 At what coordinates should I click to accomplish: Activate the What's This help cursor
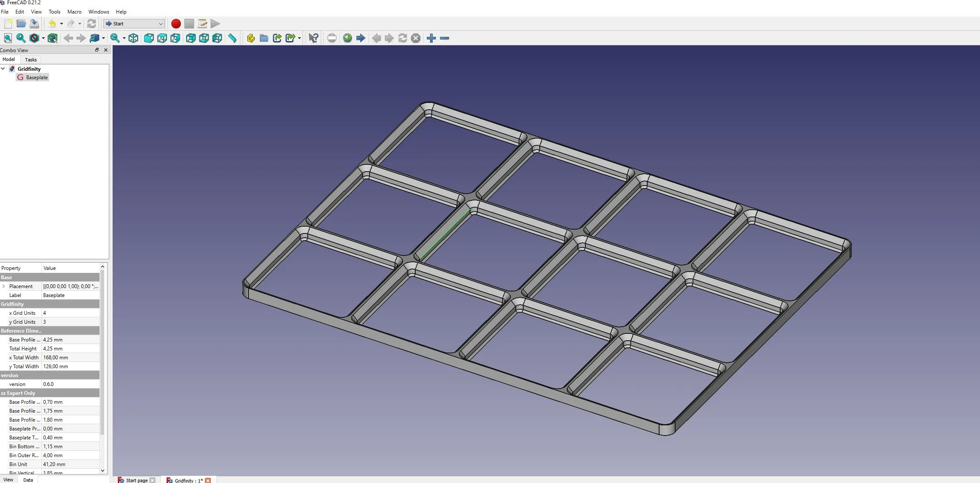313,38
